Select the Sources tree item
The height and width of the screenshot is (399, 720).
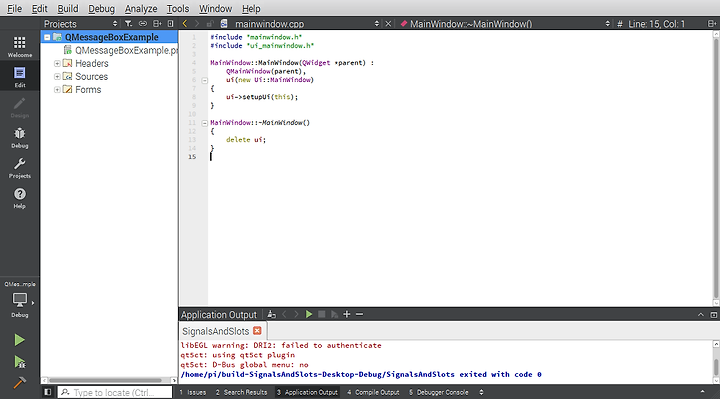[x=91, y=77]
